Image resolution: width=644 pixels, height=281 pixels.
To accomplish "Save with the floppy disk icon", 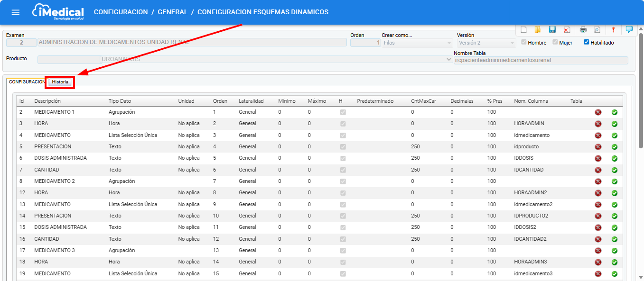I will point(552,29).
